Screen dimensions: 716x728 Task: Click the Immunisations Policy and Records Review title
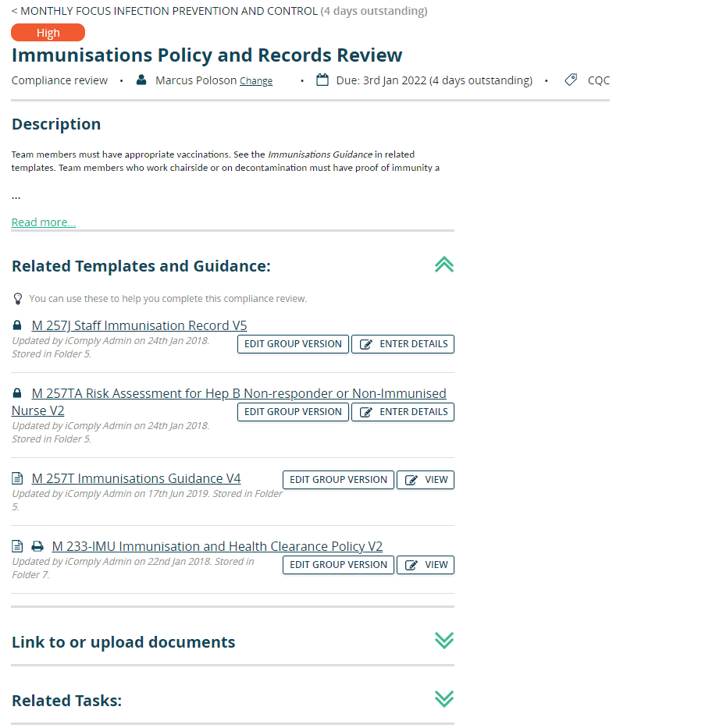207,55
